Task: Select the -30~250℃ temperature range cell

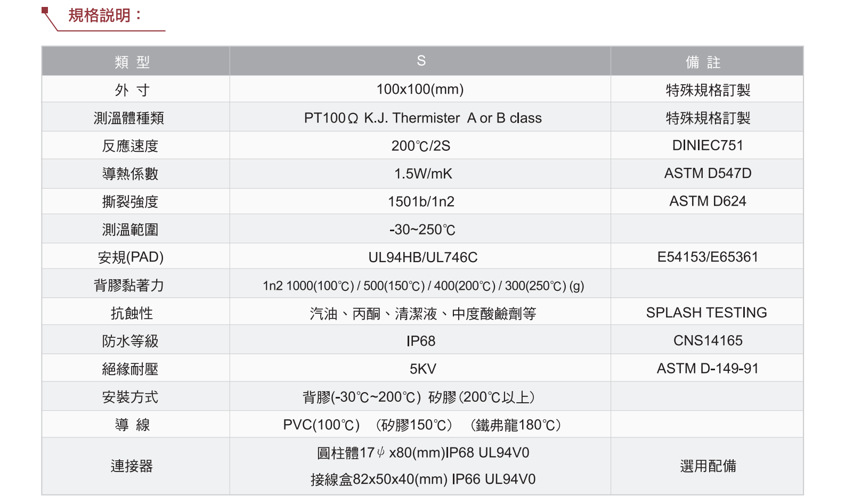Action: [x=423, y=230]
